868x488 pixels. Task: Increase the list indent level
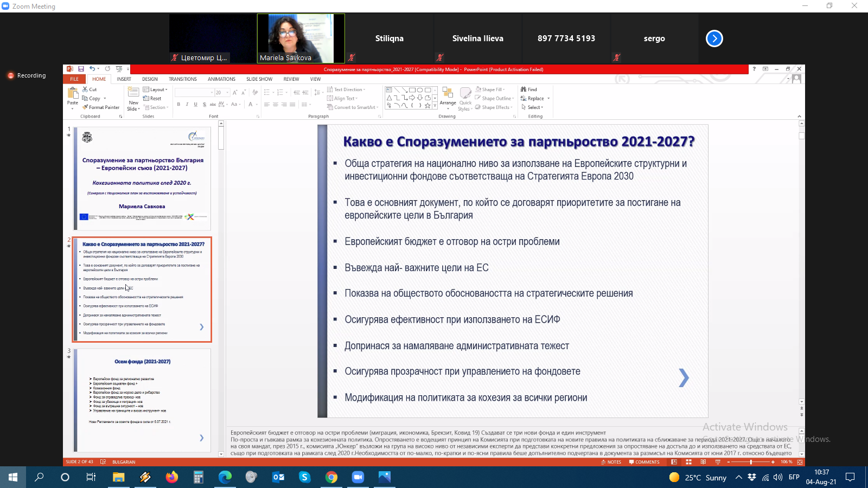click(306, 93)
